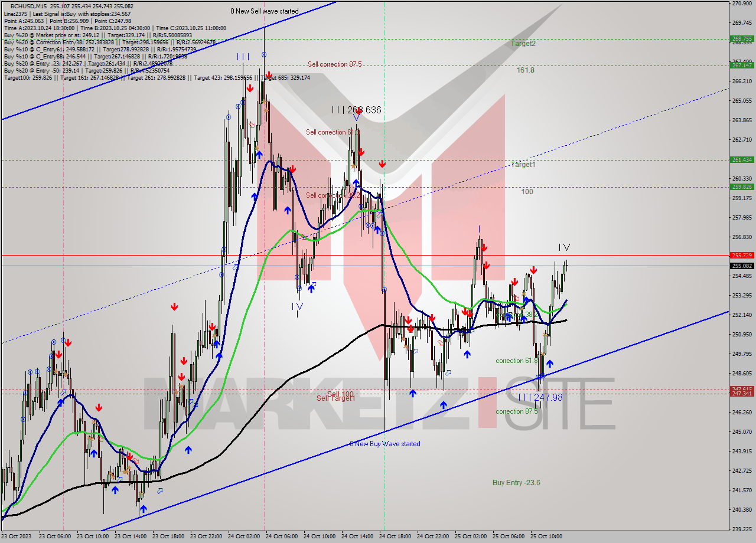Select the '24 Oct 10:00' time label
Image resolution: width=756 pixels, height=543 pixels.
320,537
